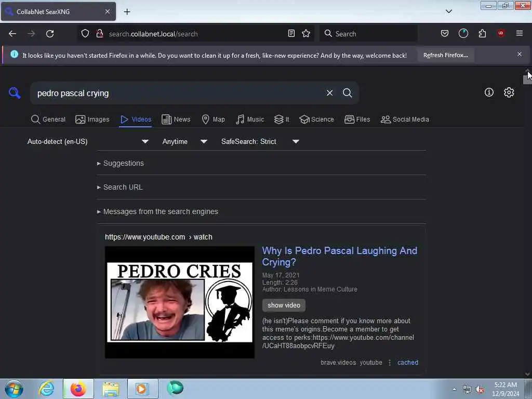Open the Pocket save icon
532x399 pixels.
(445, 33)
